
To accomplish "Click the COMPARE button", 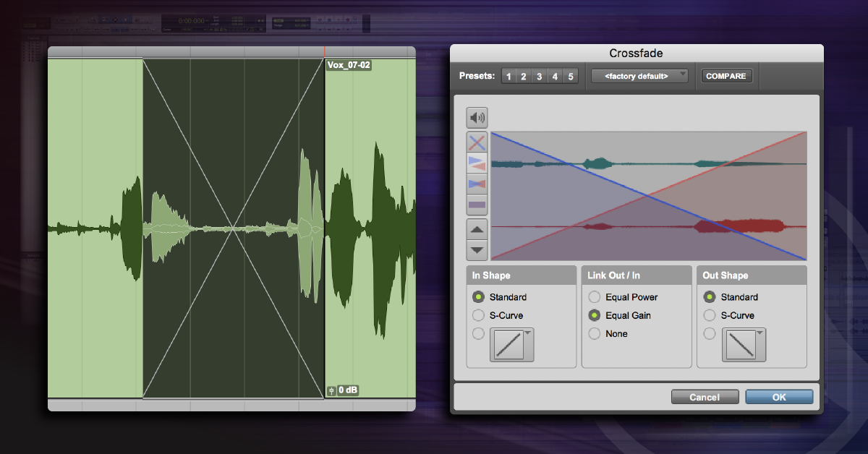I will click(x=726, y=76).
